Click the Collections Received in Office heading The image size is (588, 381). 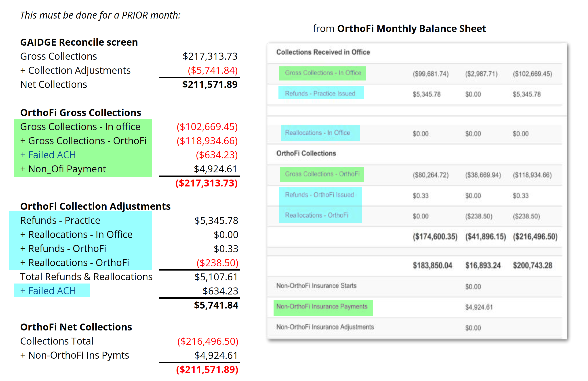[x=323, y=52]
